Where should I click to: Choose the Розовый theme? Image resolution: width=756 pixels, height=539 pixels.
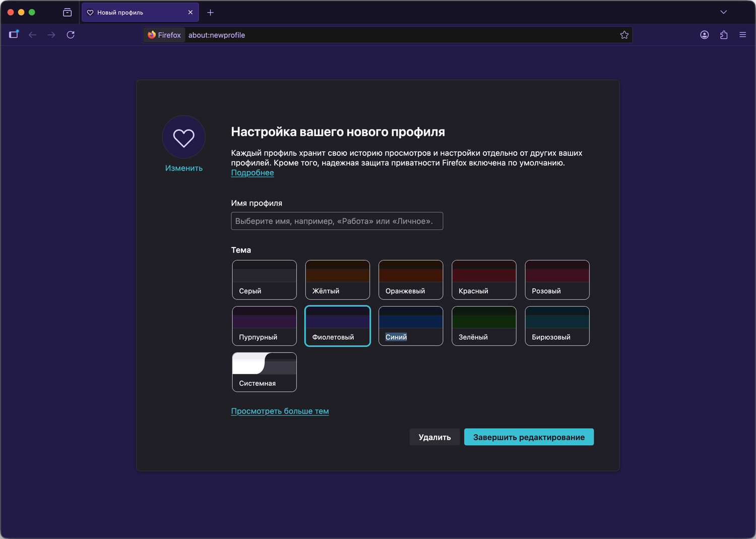click(x=557, y=280)
